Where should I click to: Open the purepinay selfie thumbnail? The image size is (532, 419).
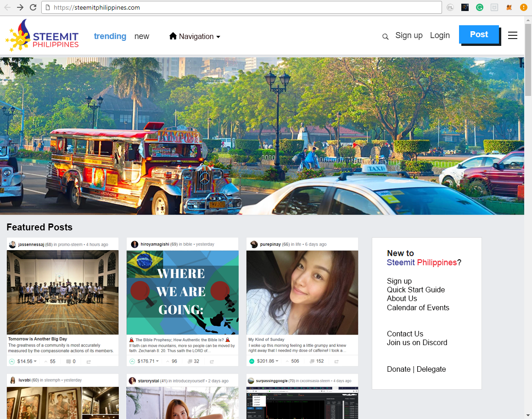point(302,292)
